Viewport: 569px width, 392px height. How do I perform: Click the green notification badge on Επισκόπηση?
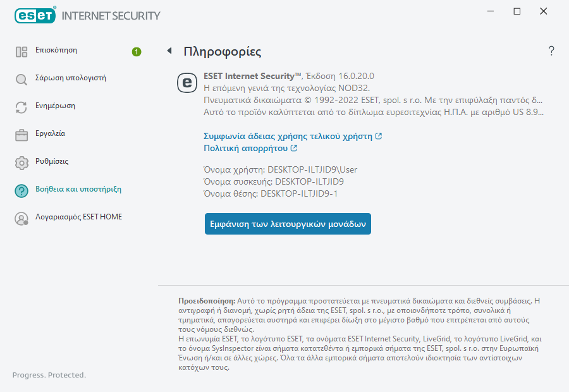pos(137,51)
